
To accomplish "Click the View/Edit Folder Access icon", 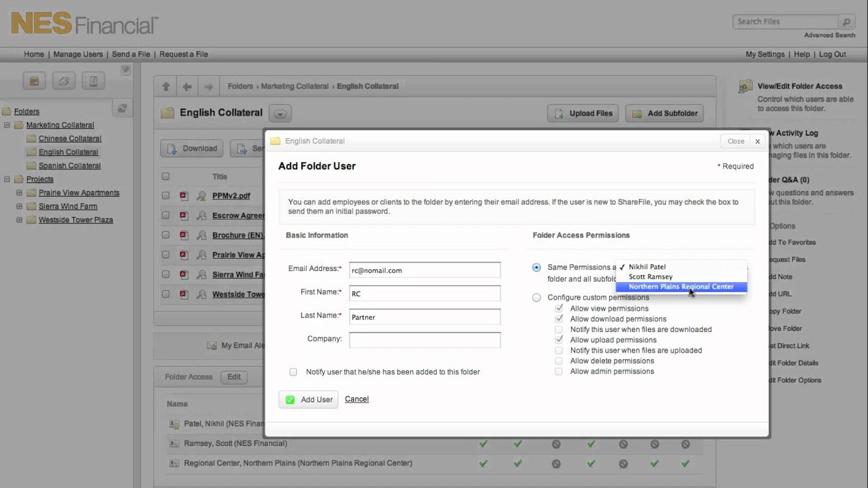I will (x=745, y=87).
